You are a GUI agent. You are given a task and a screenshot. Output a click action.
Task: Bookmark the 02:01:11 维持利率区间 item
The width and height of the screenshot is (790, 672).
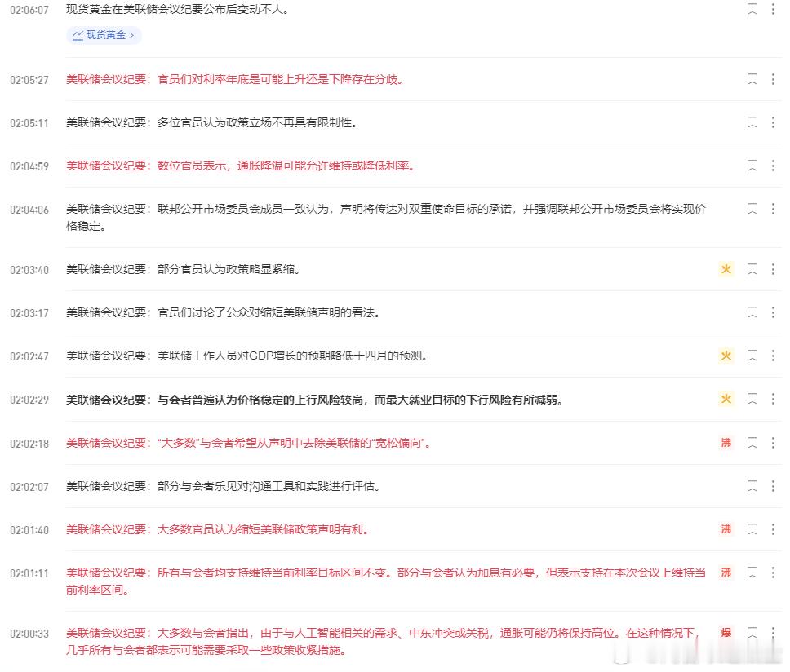(x=752, y=573)
